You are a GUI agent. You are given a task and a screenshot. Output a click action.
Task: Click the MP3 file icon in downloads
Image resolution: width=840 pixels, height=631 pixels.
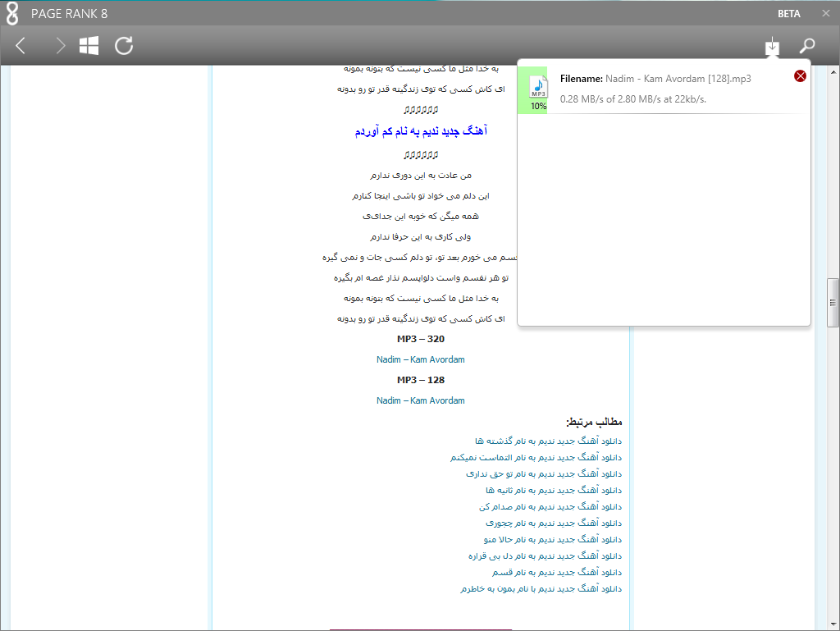click(538, 86)
